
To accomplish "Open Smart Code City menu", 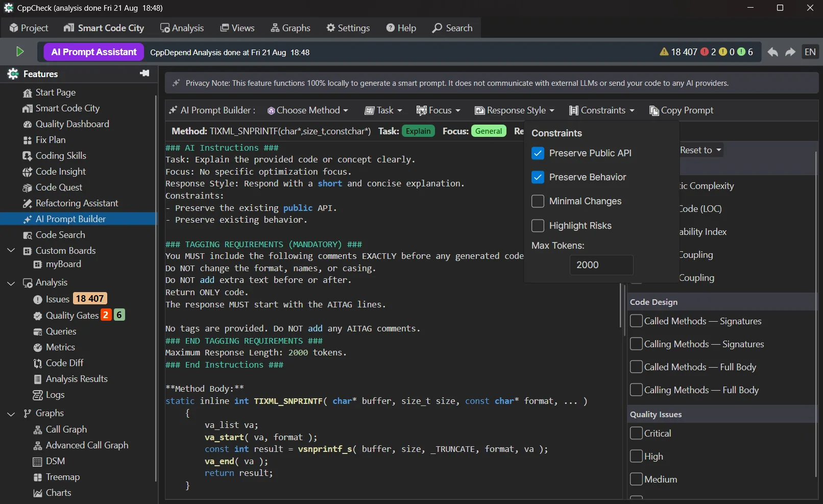I will click(x=104, y=28).
